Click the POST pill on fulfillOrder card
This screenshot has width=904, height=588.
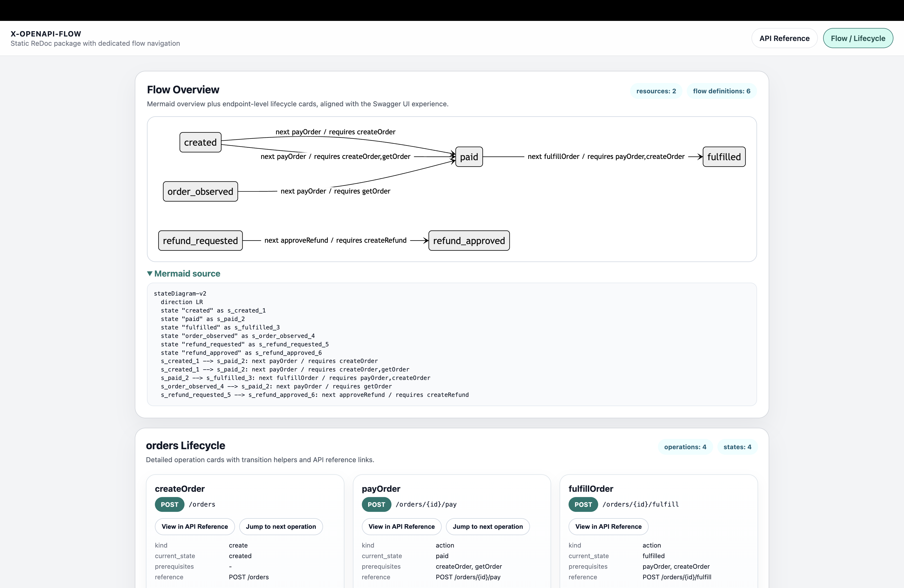(x=583, y=504)
